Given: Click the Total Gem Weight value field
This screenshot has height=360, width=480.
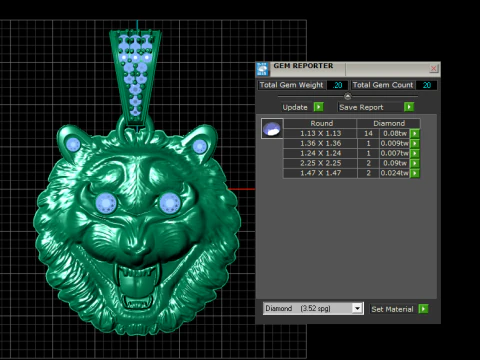Looking at the screenshot, I should coord(337,85).
